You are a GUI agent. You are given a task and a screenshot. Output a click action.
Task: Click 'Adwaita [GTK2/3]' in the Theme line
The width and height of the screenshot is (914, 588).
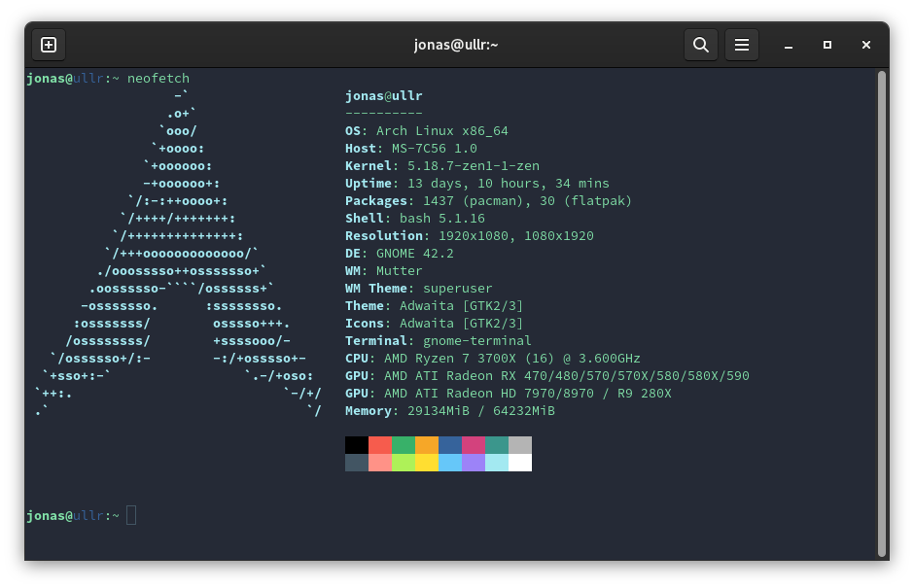(x=461, y=305)
